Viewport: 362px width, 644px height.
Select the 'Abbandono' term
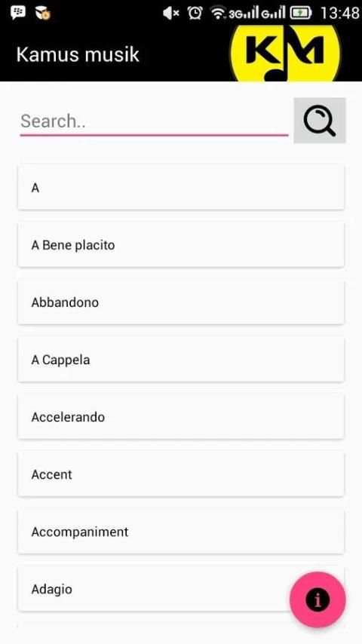pos(181,302)
